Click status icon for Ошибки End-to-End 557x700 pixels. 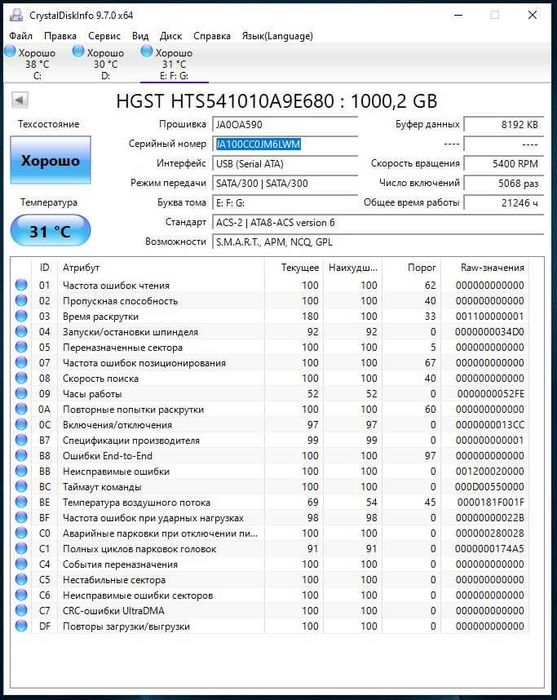point(21,455)
